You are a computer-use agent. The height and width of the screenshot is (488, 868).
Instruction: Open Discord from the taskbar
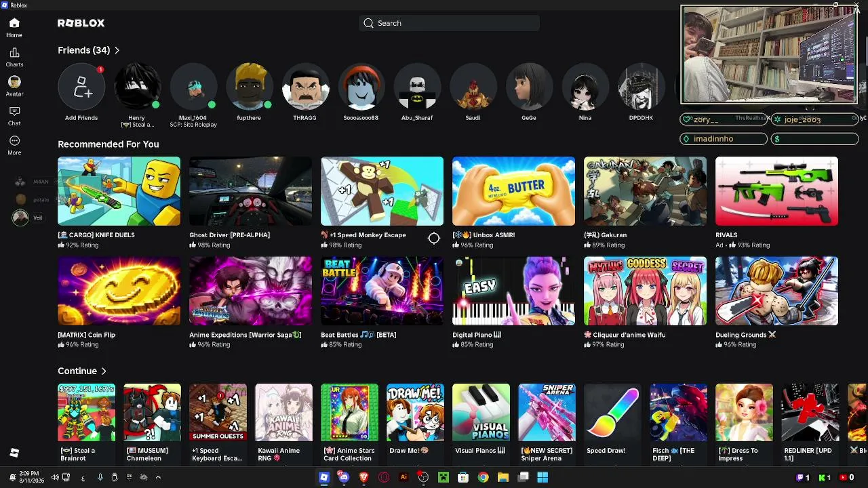344,477
